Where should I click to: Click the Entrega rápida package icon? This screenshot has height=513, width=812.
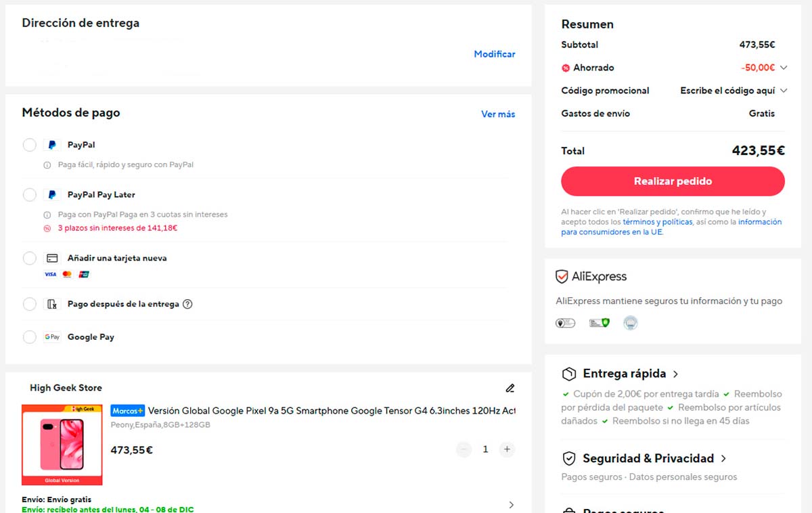pyautogui.click(x=569, y=374)
